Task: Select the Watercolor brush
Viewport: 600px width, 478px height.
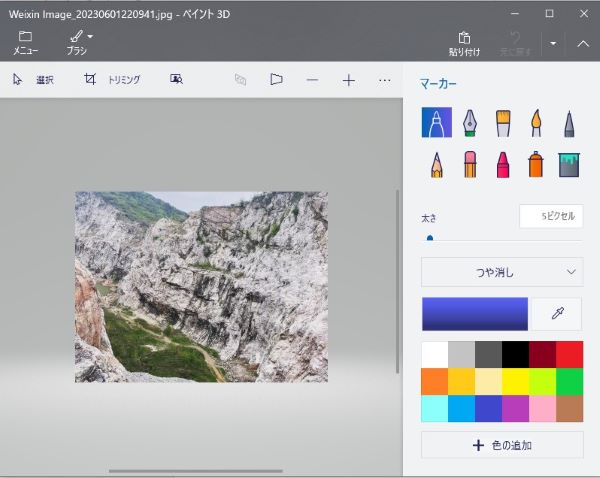Action: pyautogui.click(x=536, y=122)
